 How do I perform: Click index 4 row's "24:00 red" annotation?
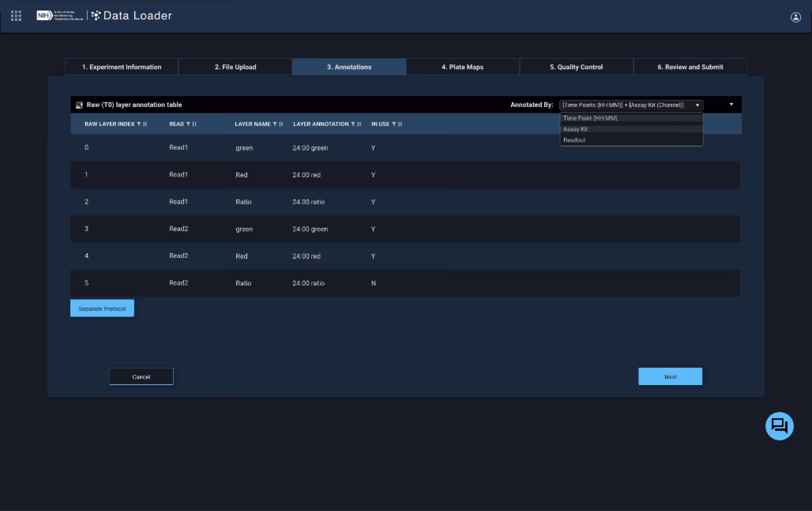pyautogui.click(x=307, y=256)
